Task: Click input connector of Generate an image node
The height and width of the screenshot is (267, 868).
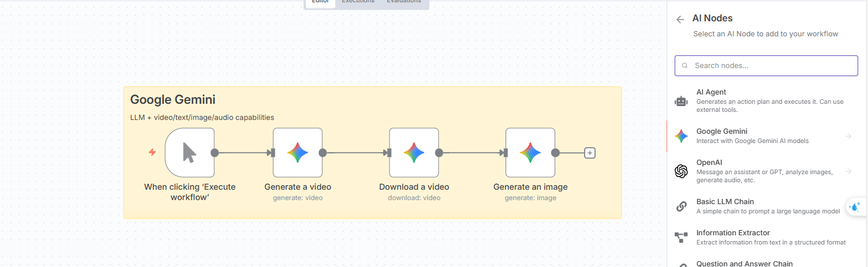Action: tap(506, 153)
